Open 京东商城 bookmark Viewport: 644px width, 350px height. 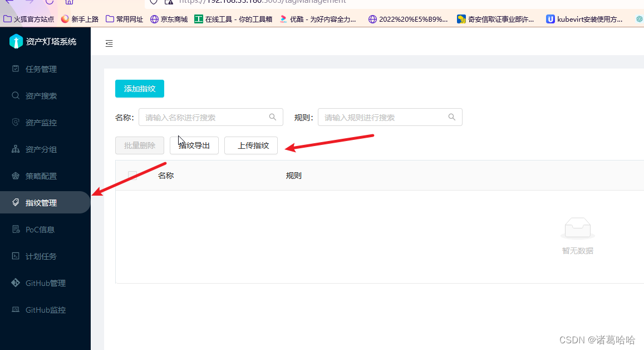tap(169, 19)
